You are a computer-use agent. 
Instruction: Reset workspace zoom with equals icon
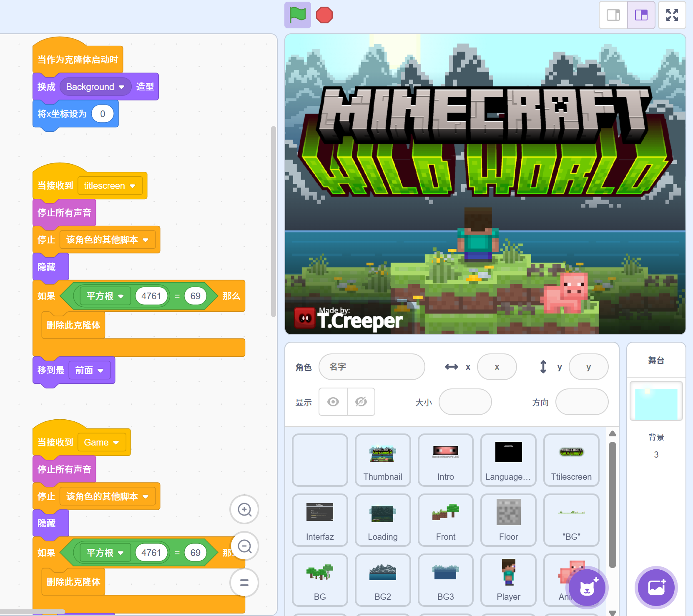coord(244,583)
